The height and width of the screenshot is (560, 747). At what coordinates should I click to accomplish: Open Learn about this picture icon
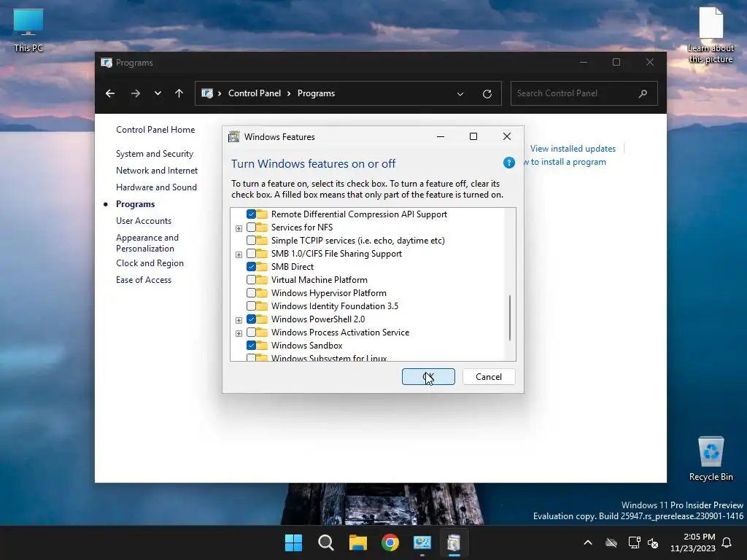[711, 36]
